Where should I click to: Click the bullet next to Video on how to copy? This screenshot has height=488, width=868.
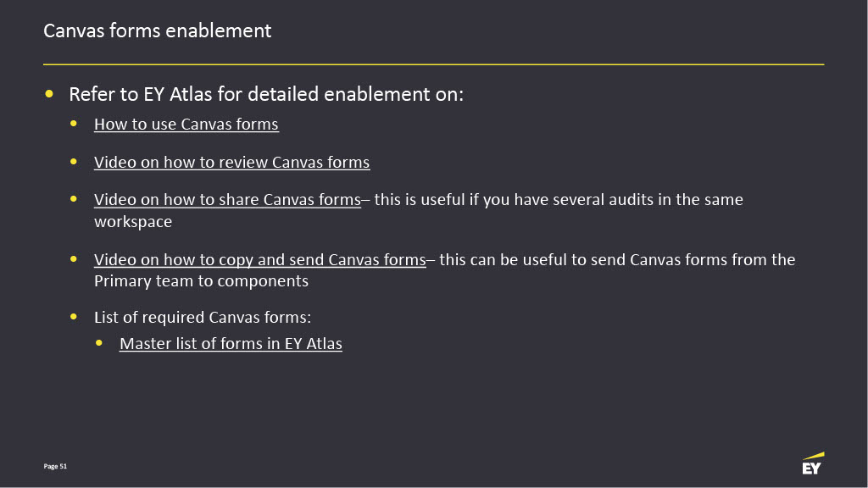click(x=74, y=259)
